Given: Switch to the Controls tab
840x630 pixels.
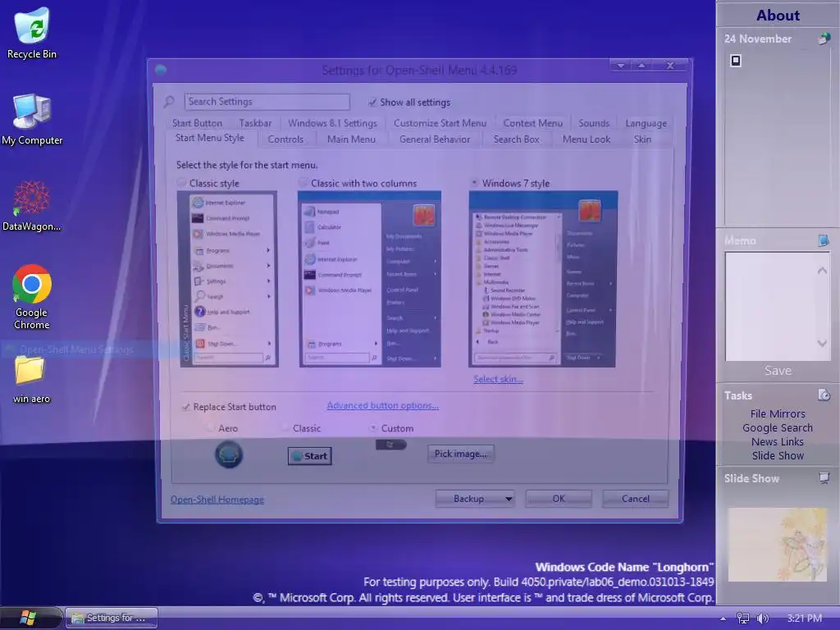Looking at the screenshot, I should (x=285, y=139).
